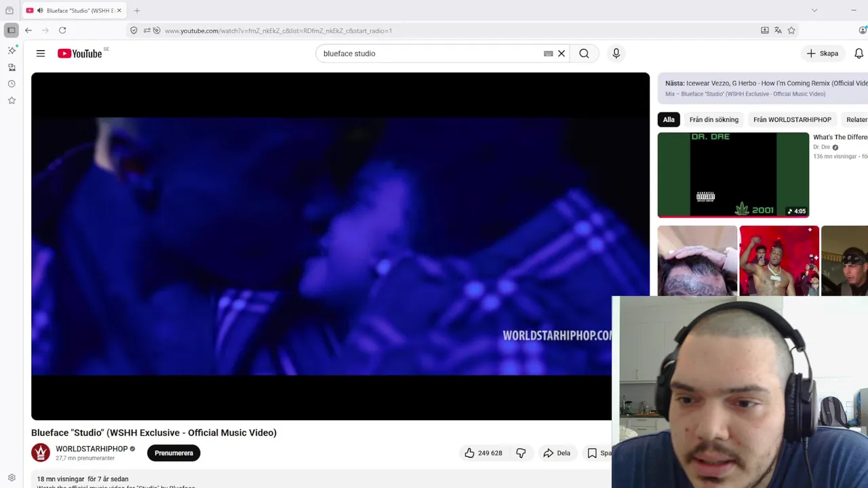Open WORLDSTARHIPHOP channel name link

point(92,449)
